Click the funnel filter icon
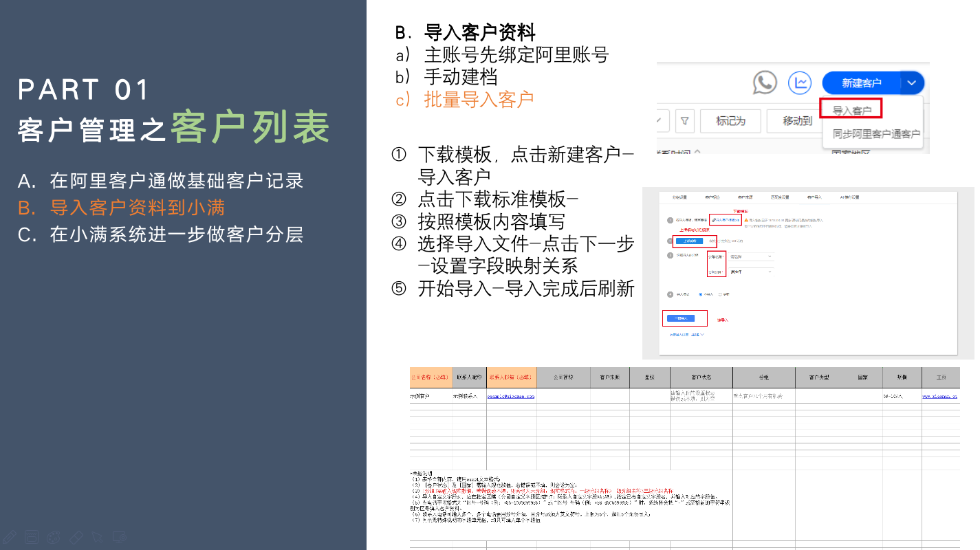Image resolution: width=980 pixels, height=550 pixels. pyautogui.click(x=684, y=121)
